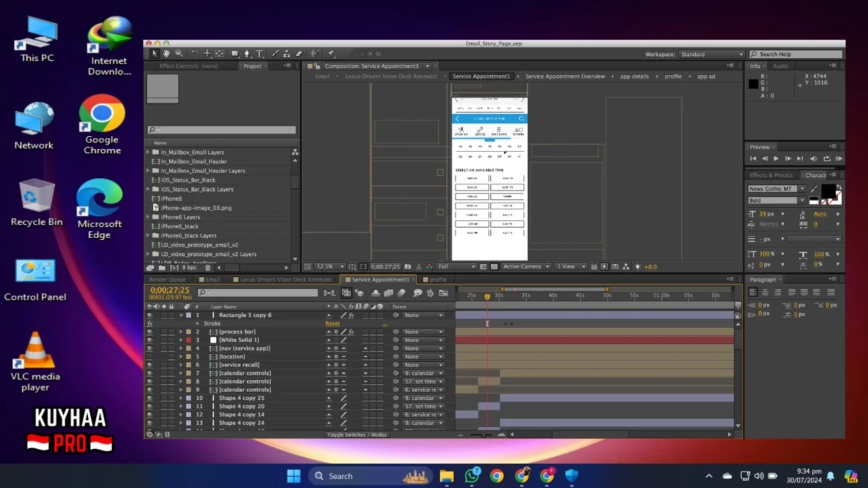The height and width of the screenshot is (488, 868).
Task: Open Service Appointment Overview in comp navigator
Action: pos(565,77)
